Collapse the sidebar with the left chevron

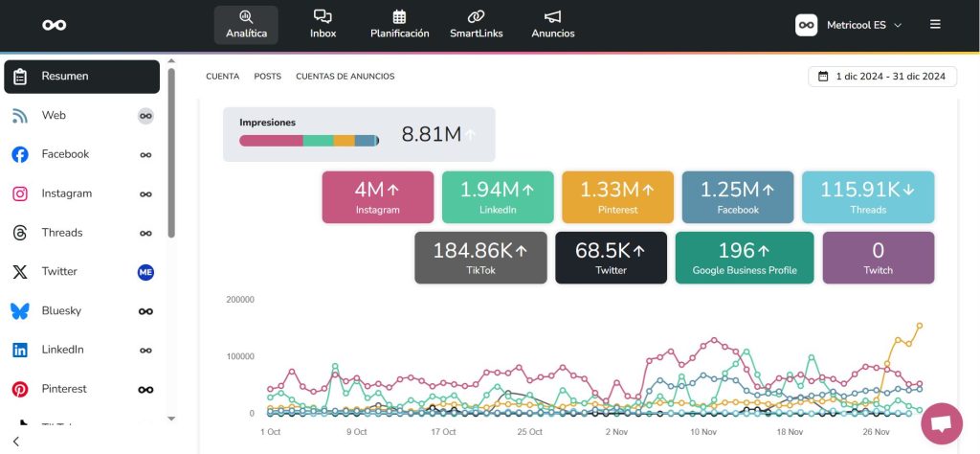tap(16, 441)
